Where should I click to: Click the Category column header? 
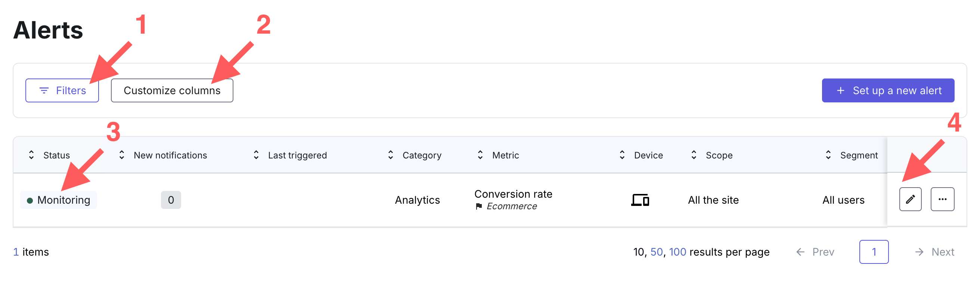[422, 155]
